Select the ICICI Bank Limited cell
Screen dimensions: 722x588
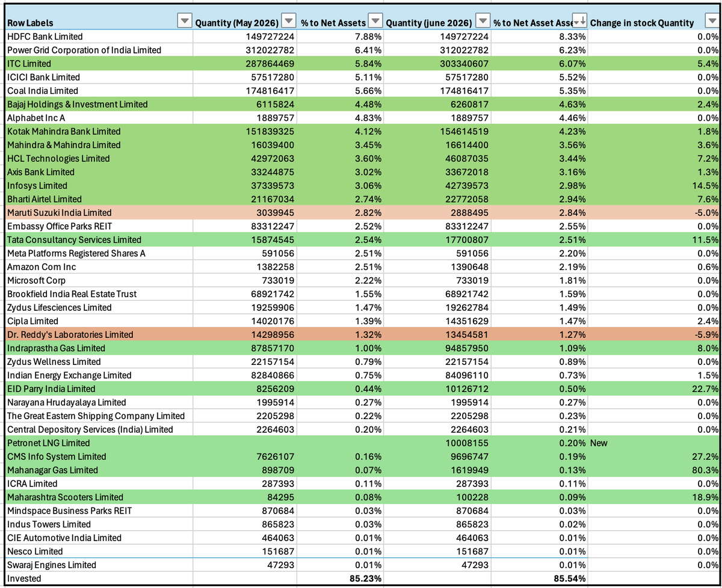click(98, 77)
